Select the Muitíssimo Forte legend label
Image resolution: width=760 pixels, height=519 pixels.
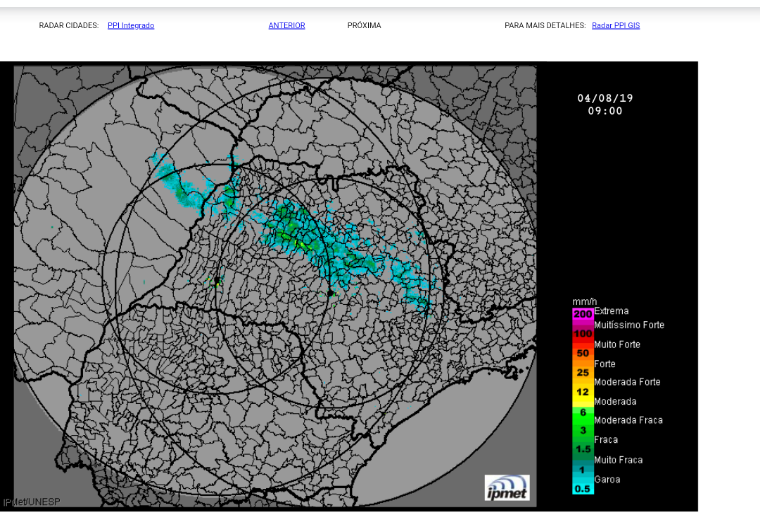click(629, 325)
